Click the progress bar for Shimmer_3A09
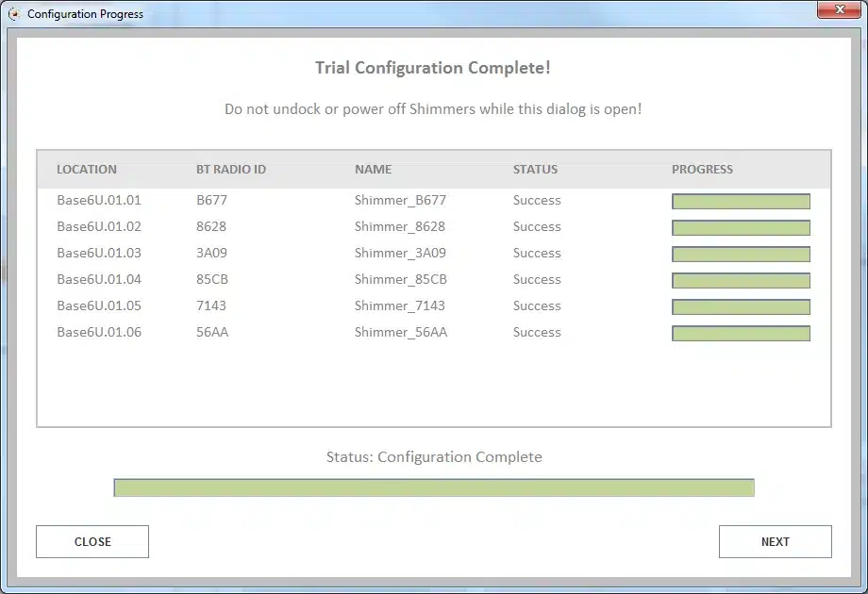The height and width of the screenshot is (594, 868). point(742,254)
